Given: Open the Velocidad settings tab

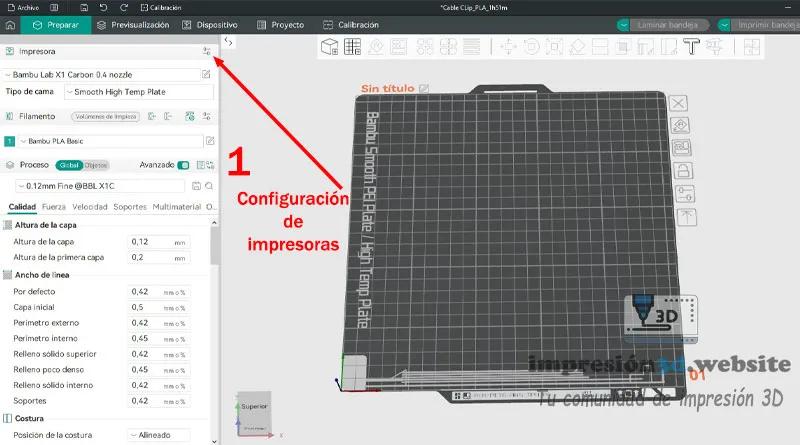Looking at the screenshot, I should click(x=90, y=207).
